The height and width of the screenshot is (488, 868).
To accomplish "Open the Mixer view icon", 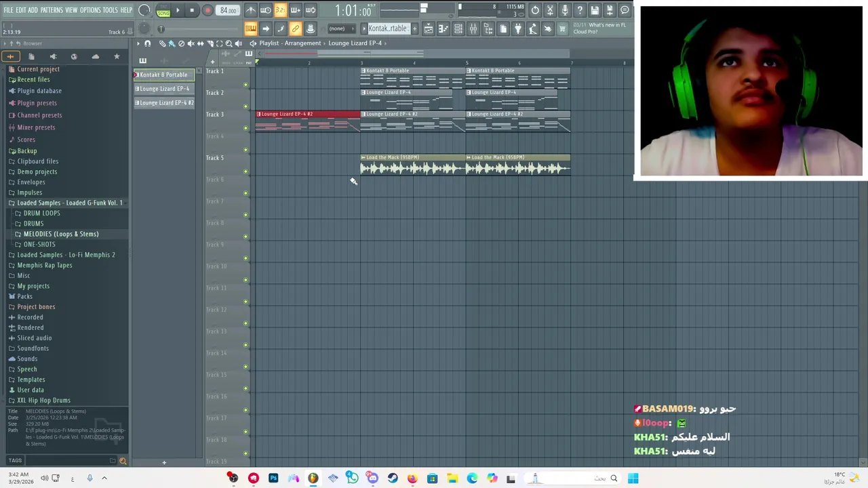I will pyautogui.click(x=473, y=28).
